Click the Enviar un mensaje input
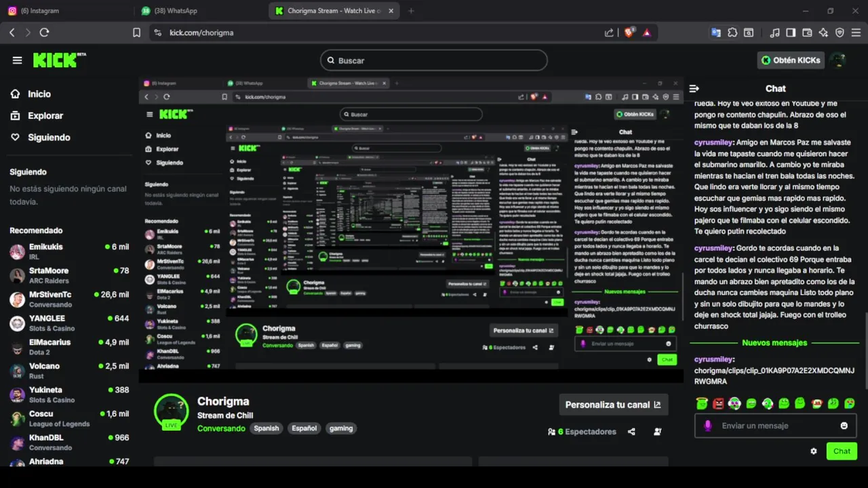 pos(775,426)
